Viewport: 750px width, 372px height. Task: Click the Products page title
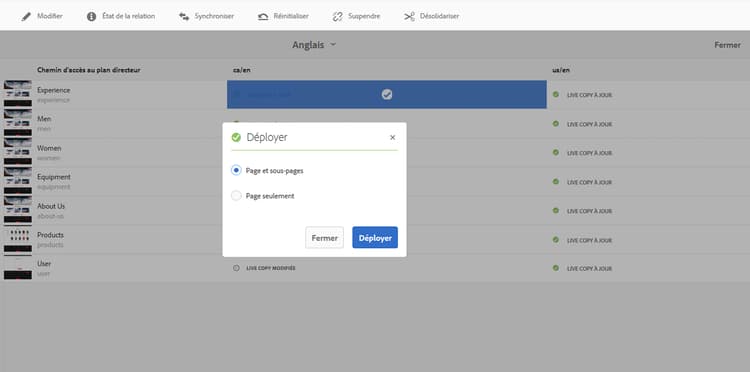50,235
